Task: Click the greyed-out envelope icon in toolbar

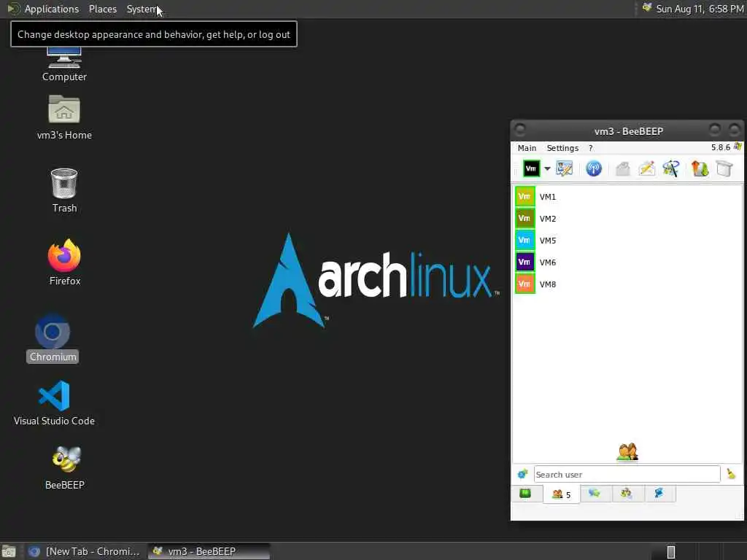Action: click(623, 168)
